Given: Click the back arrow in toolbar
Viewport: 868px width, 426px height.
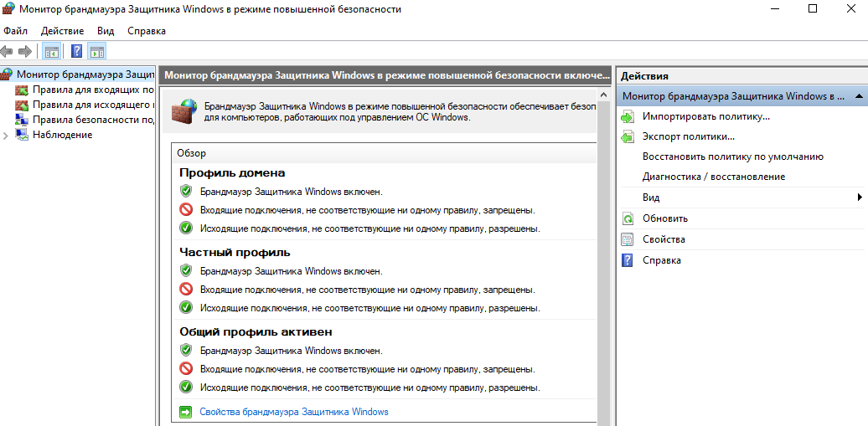Looking at the screenshot, I should click(x=8, y=51).
